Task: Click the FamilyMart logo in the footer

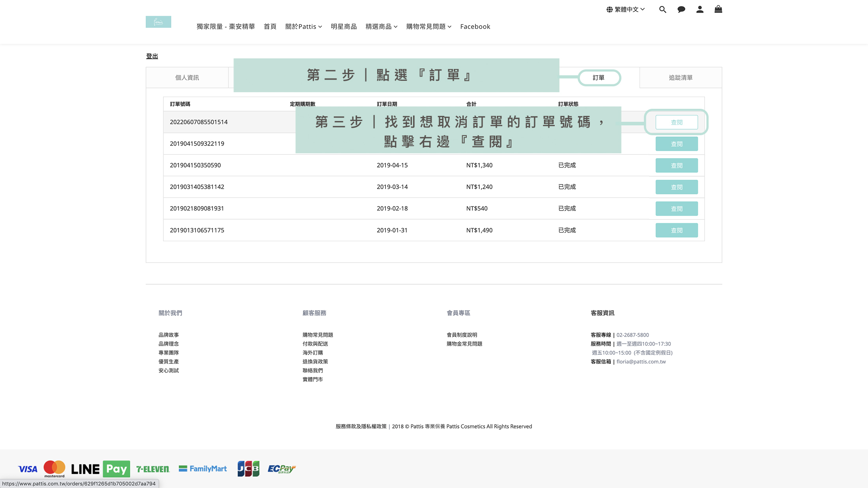Action: (203, 469)
